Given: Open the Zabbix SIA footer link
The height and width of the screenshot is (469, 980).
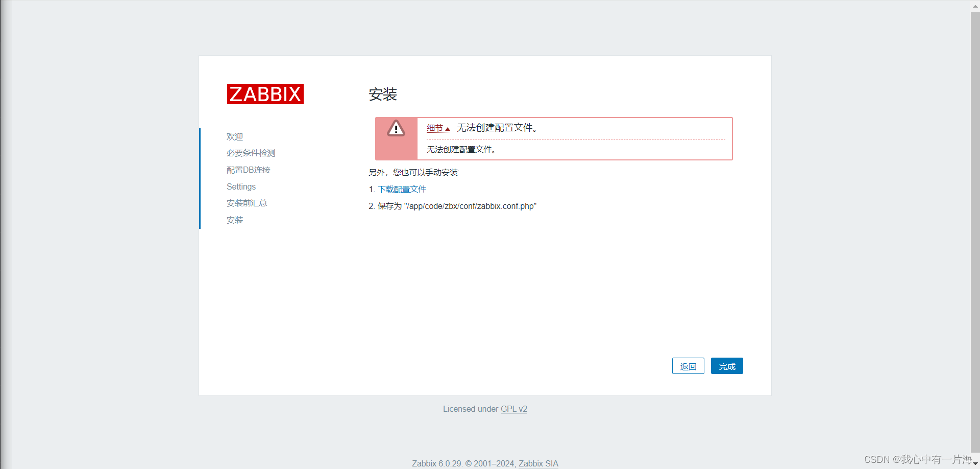Looking at the screenshot, I should (538, 463).
